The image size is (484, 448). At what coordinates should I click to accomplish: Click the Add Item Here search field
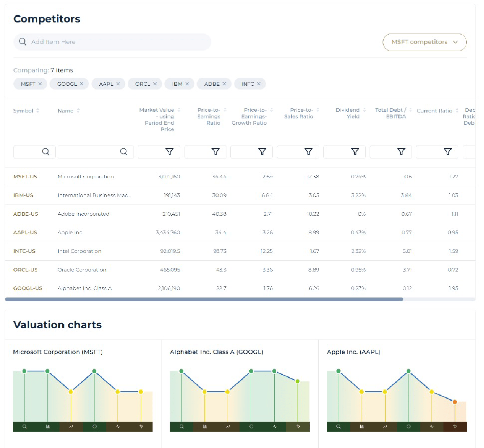(112, 42)
